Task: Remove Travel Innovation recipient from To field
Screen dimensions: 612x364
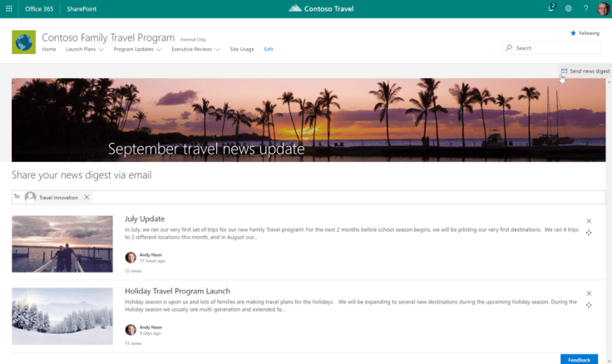Action: 86,197
